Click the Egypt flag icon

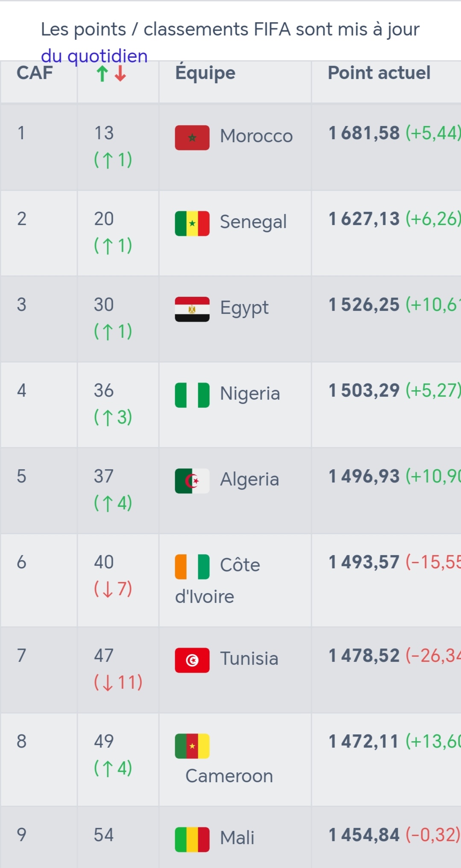(192, 309)
